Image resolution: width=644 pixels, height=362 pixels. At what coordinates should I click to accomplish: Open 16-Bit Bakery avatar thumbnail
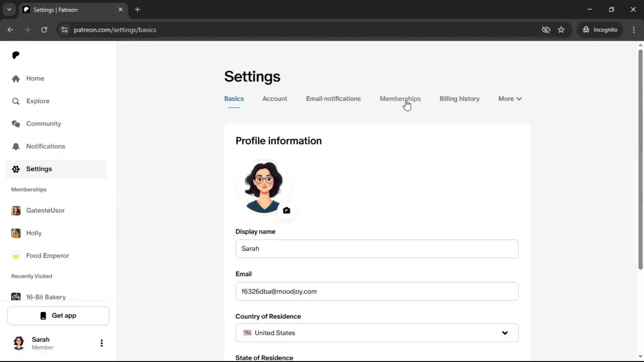point(16,297)
